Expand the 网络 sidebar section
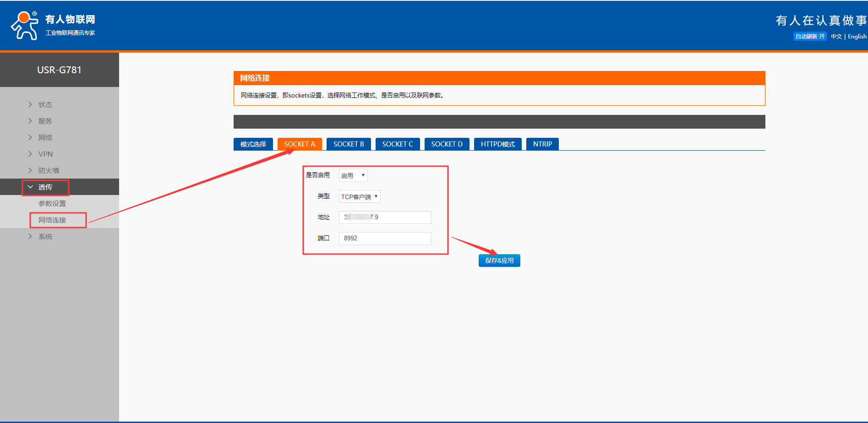 click(x=45, y=138)
